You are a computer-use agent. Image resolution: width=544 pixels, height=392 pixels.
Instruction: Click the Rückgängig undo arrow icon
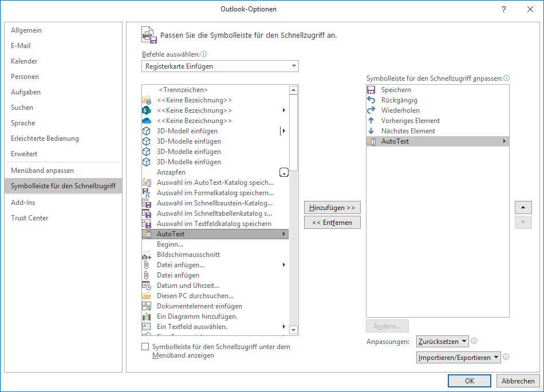point(371,100)
